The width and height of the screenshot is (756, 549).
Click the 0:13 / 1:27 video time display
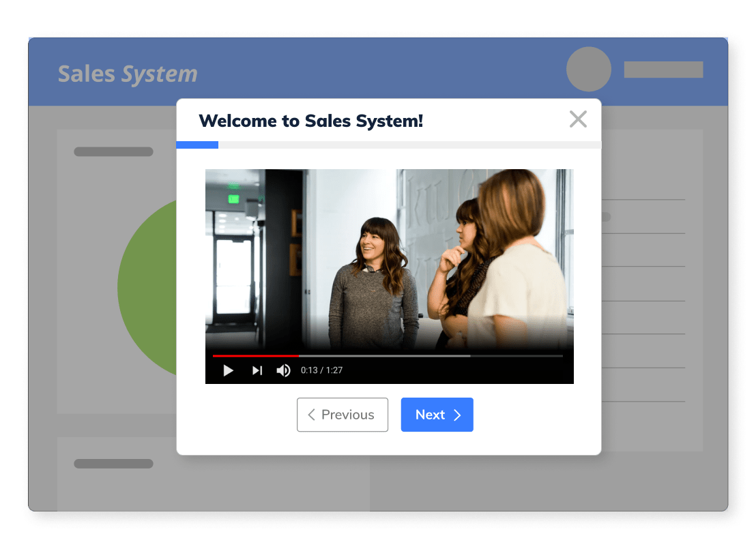[321, 370]
